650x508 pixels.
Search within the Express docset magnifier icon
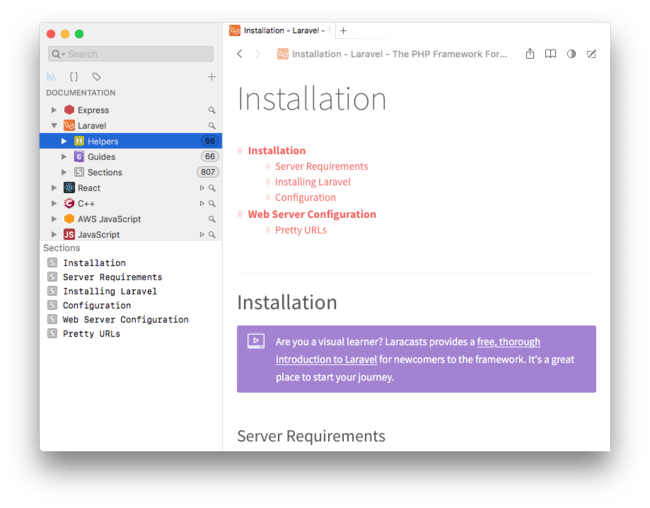tap(211, 110)
